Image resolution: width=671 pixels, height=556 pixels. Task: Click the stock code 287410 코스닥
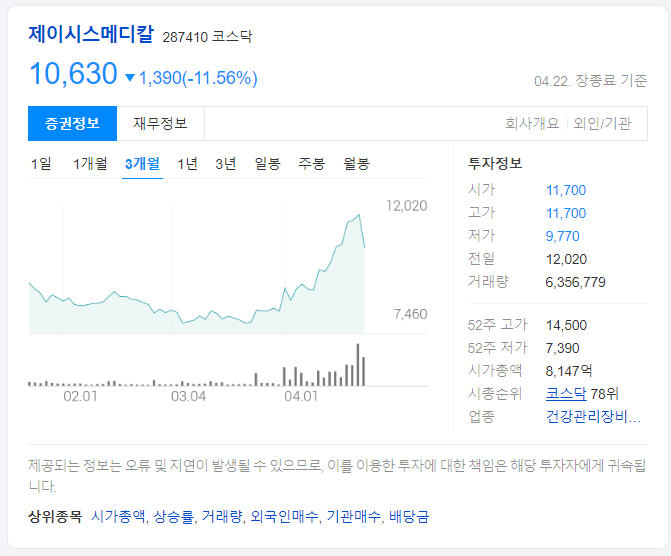tap(207, 36)
